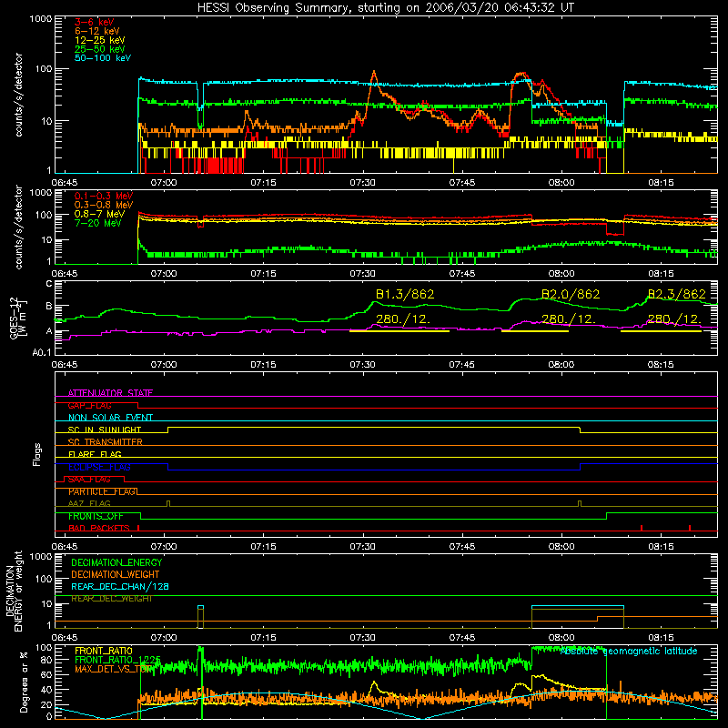Select the yellow 12-25 keV legend label
This screenshot has width=728, height=728.
[100, 40]
